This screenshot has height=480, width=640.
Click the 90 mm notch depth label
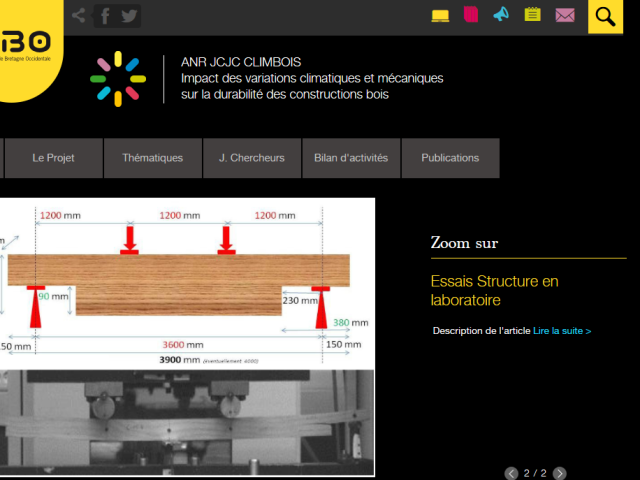coord(53,296)
